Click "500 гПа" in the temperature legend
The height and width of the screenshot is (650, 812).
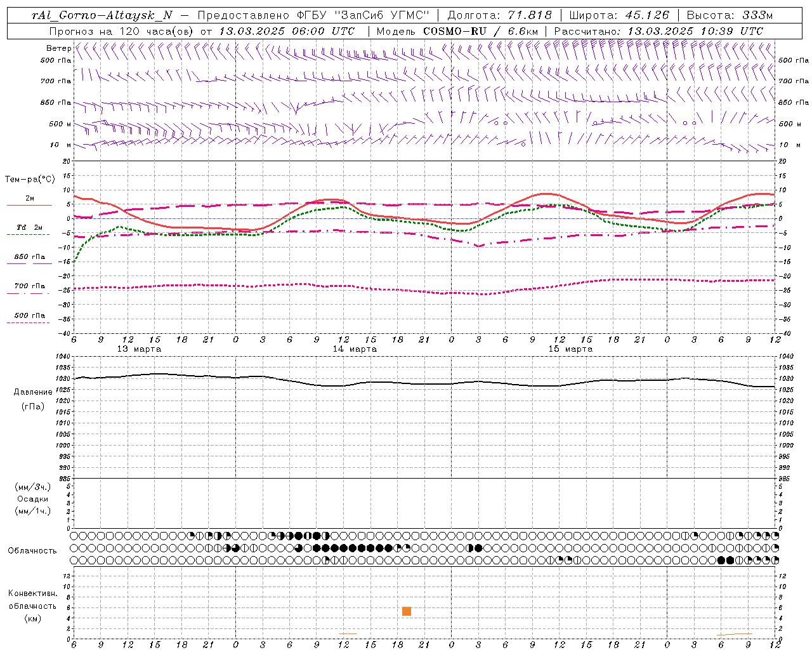point(30,315)
